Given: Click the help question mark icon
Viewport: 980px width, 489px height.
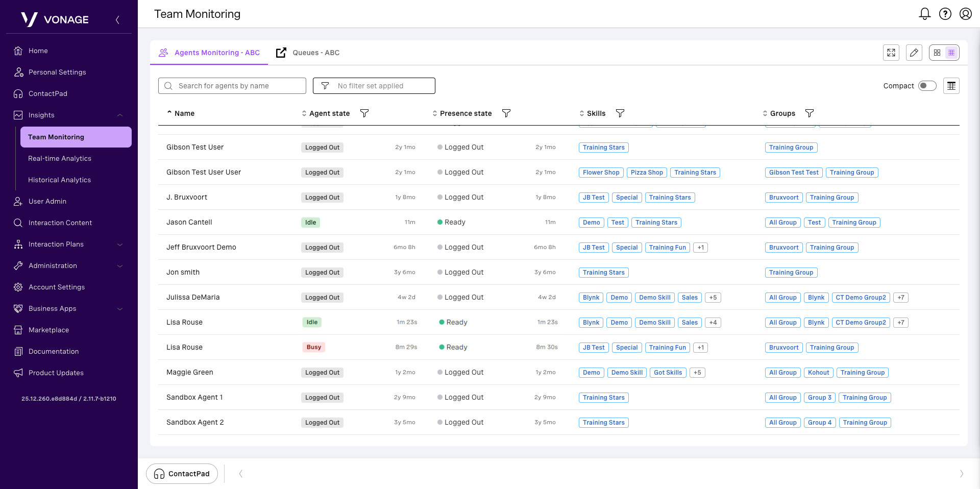Looking at the screenshot, I should tap(945, 14).
